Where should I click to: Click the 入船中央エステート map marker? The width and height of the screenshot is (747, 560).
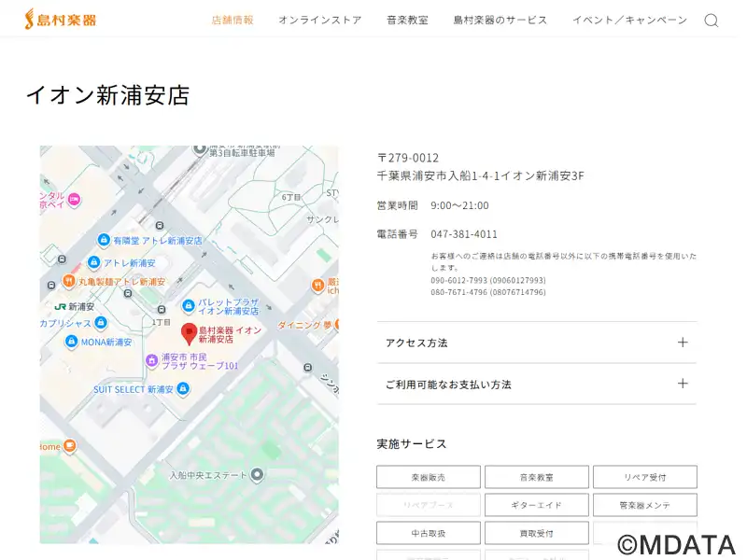(x=257, y=474)
